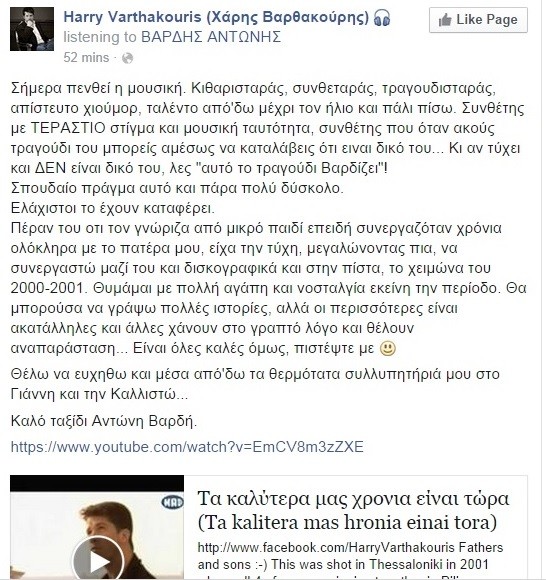
Task: Open the YouTube watch URL link
Action: (x=187, y=447)
